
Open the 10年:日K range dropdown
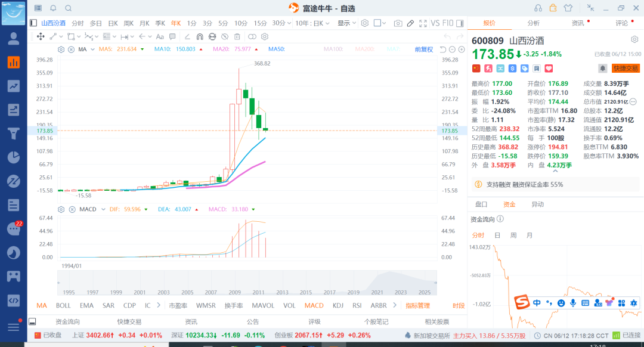(312, 23)
